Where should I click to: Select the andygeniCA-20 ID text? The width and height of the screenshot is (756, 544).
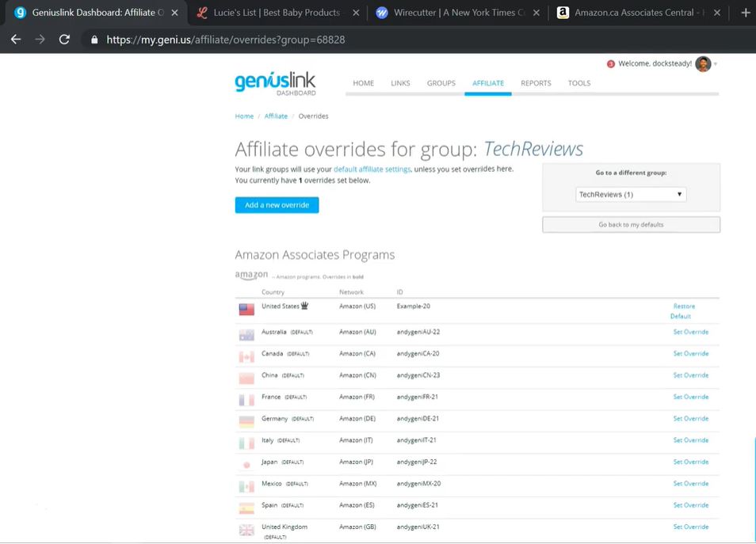tap(418, 354)
